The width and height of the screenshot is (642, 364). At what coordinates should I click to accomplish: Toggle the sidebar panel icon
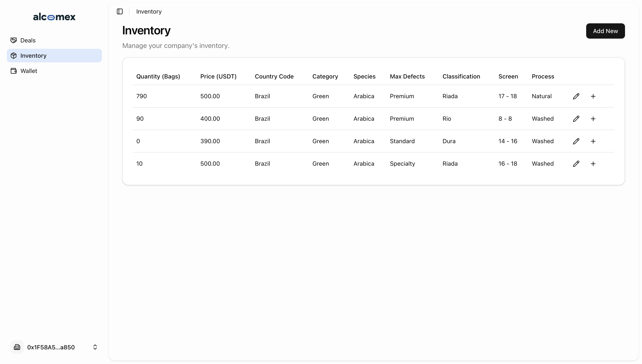pos(120,11)
